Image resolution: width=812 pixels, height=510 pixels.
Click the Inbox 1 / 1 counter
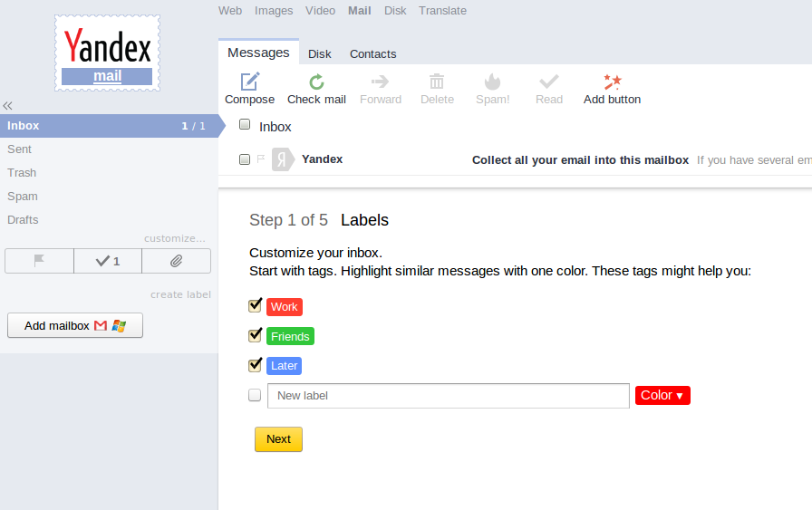pos(193,126)
